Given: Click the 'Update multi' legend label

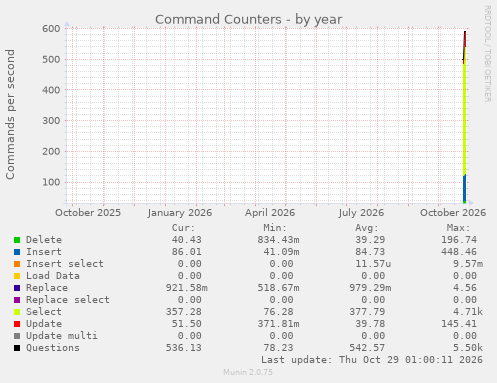Looking at the screenshot, I should pyautogui.click(x=62, y=336).
